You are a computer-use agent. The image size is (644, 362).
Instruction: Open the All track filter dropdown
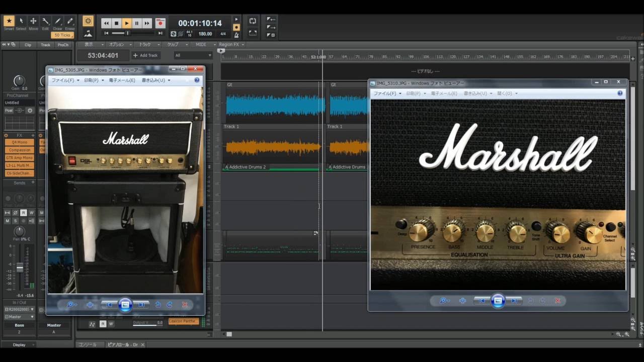point(193,55)
